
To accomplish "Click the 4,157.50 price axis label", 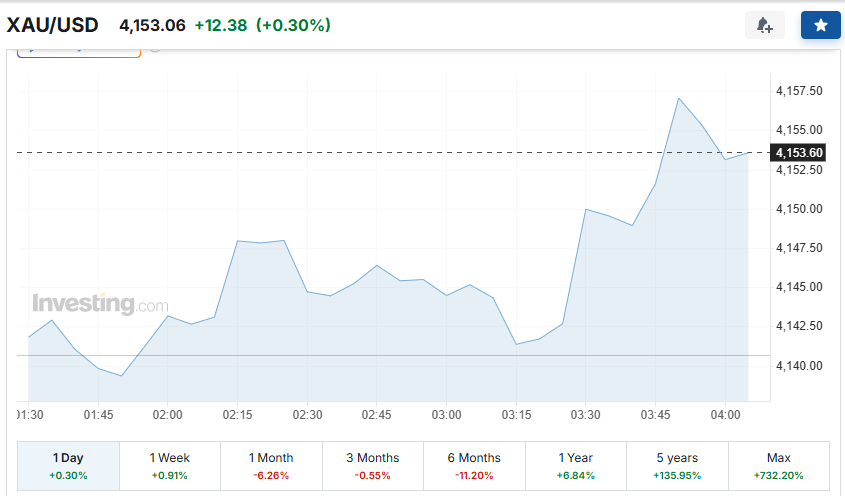I will coord(799,91).
